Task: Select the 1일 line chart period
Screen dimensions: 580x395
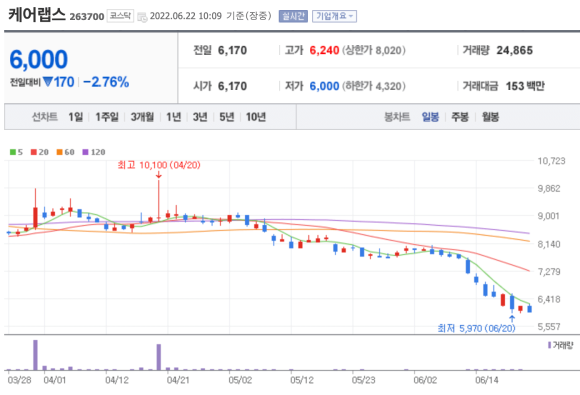Action: [x=75, y=117]
